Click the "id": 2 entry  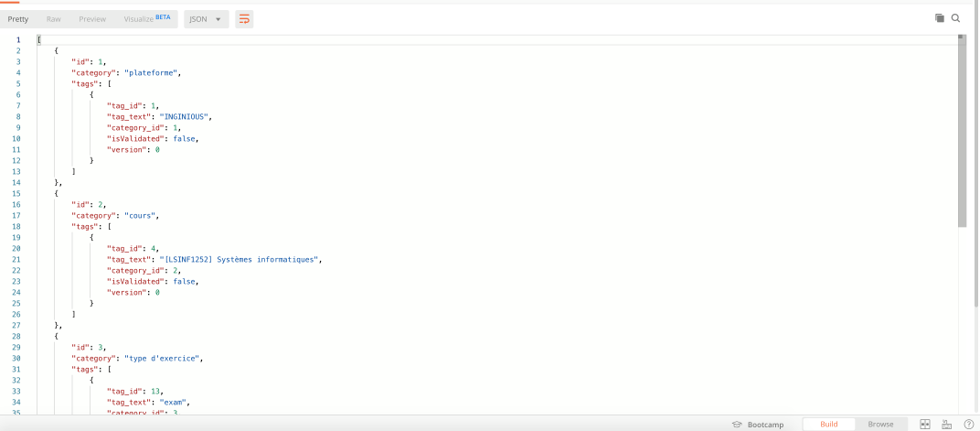[89, 205]
